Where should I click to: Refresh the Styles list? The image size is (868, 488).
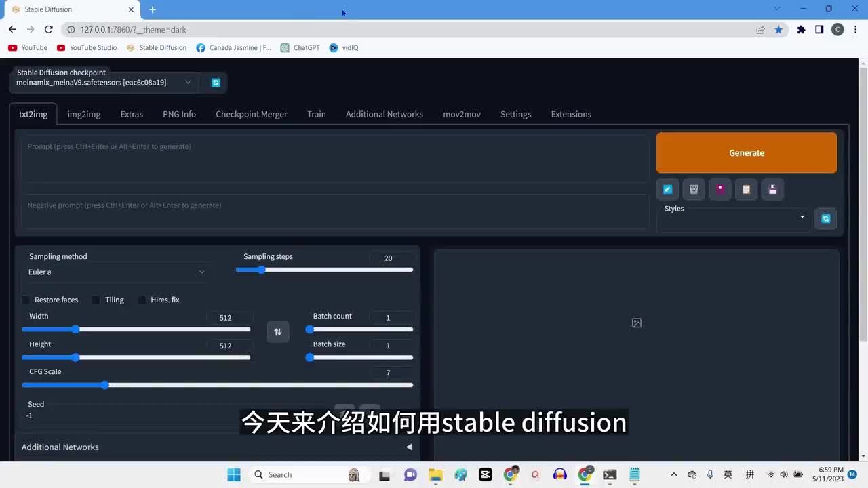[825, 218]
